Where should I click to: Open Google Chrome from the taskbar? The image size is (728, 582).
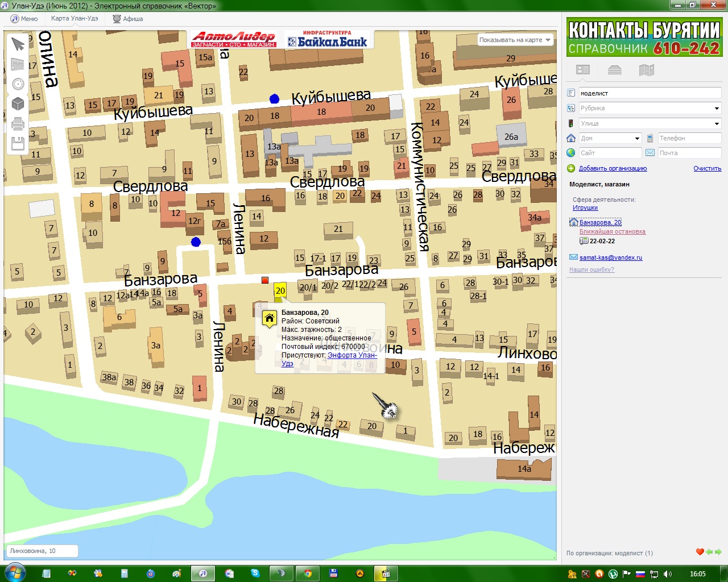coord(308,573)
